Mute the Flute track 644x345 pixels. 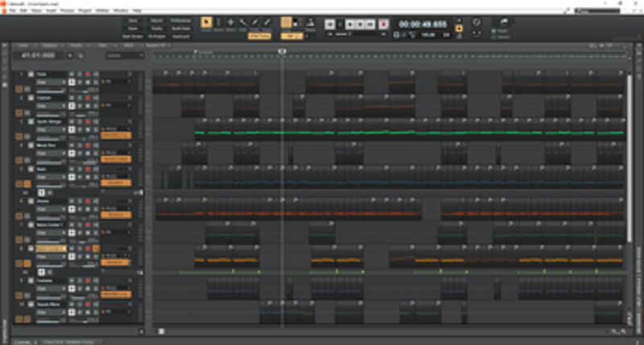[72, 74]
